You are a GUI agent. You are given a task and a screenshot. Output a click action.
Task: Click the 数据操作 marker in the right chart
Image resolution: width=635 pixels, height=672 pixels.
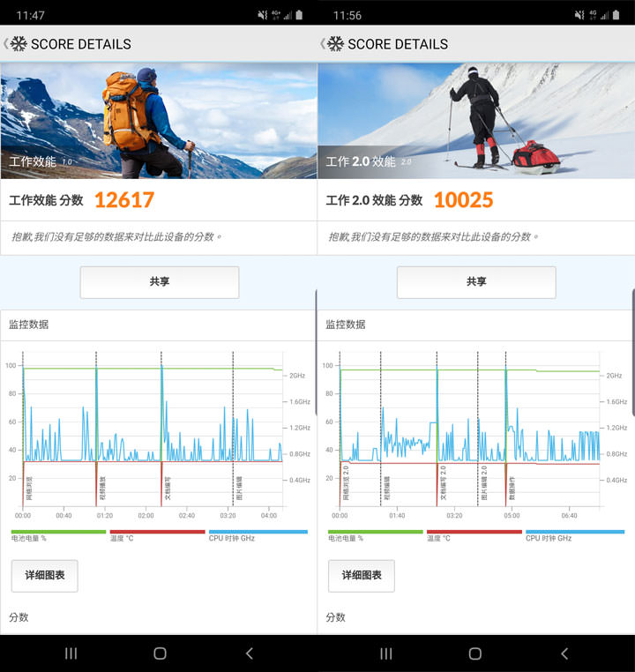coord(512,487)
